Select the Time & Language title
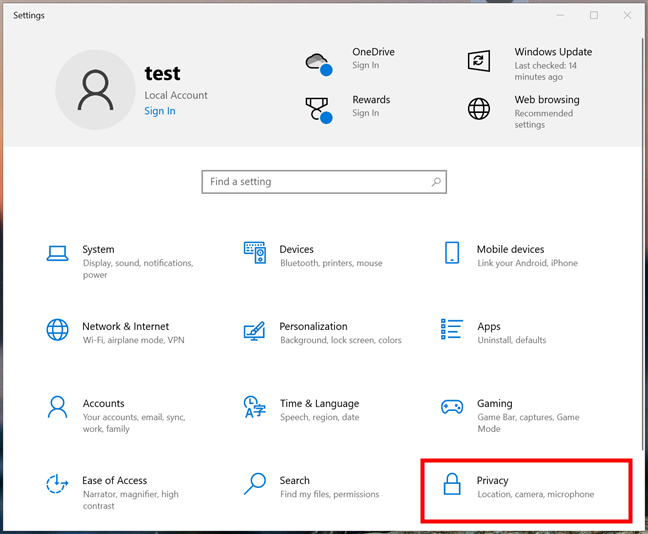 click(x=319, y=404)
